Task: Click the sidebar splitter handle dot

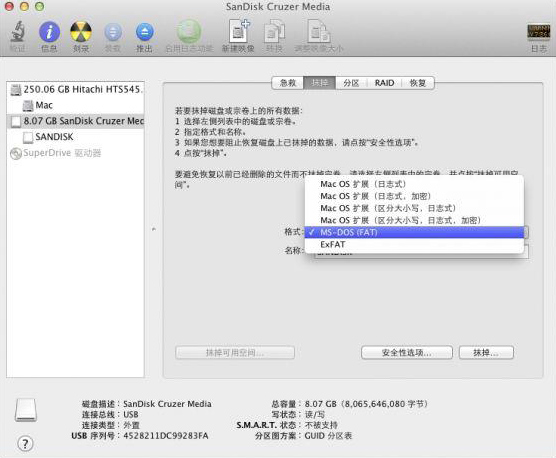Action: coord(154,229)
